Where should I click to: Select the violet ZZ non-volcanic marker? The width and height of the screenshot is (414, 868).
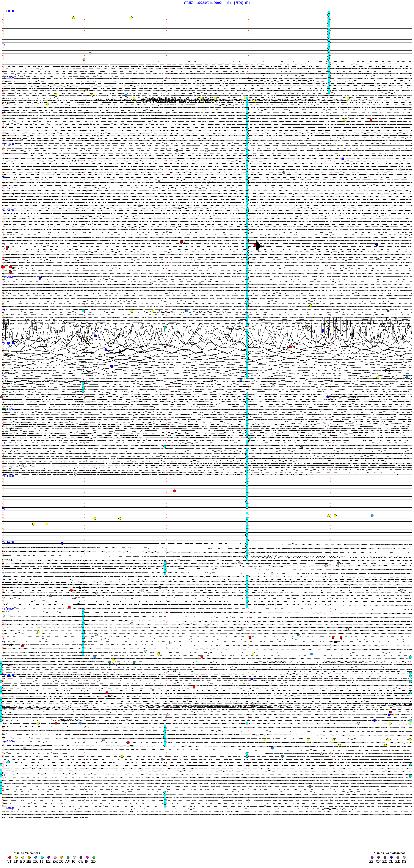[372, 857]
